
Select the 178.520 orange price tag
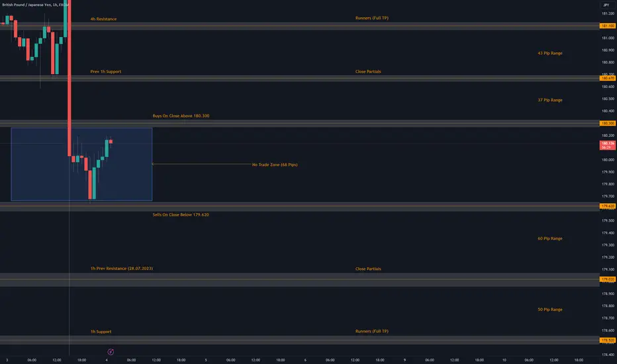(x=608, y=340)
